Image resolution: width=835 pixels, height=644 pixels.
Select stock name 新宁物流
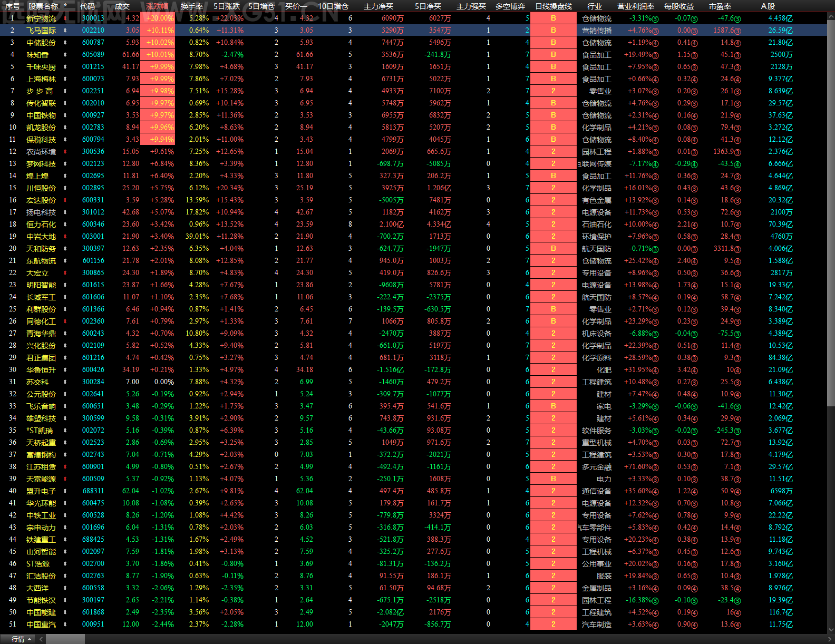[41, 18]
